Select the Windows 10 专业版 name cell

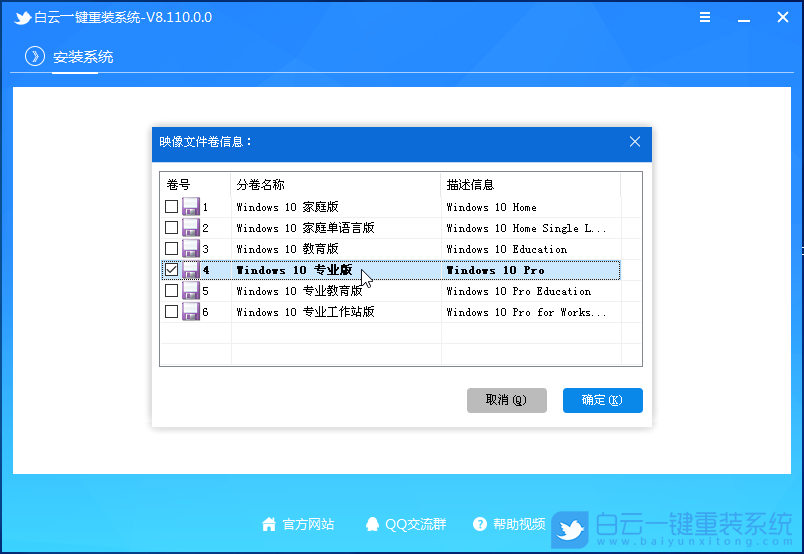[336, 270]
